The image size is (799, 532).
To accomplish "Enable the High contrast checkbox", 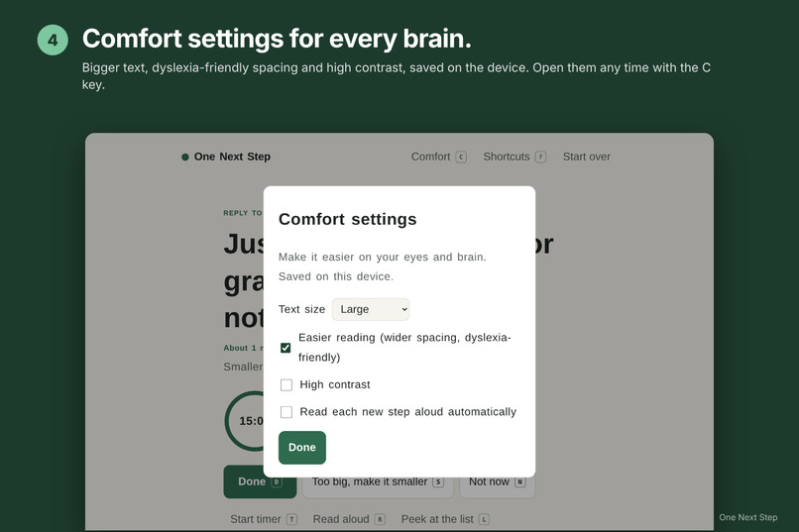I will point(286,384).
